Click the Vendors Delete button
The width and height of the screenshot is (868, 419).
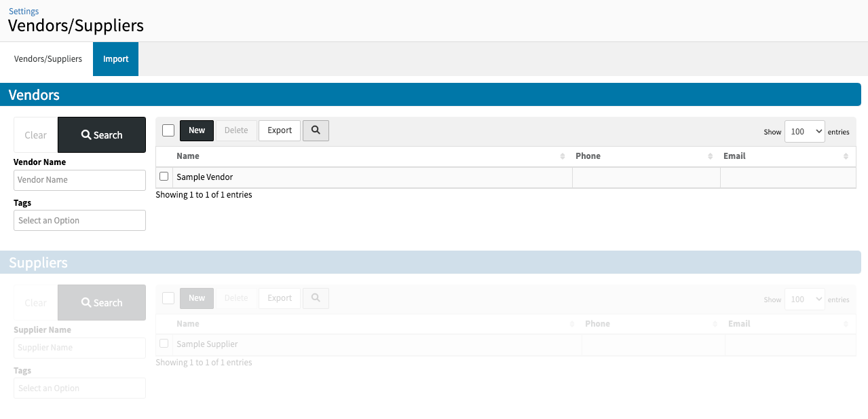coord(236,130)
